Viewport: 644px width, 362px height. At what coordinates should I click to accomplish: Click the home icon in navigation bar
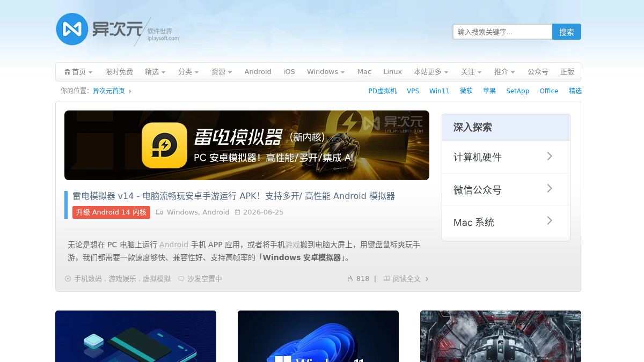pos(67,72)
